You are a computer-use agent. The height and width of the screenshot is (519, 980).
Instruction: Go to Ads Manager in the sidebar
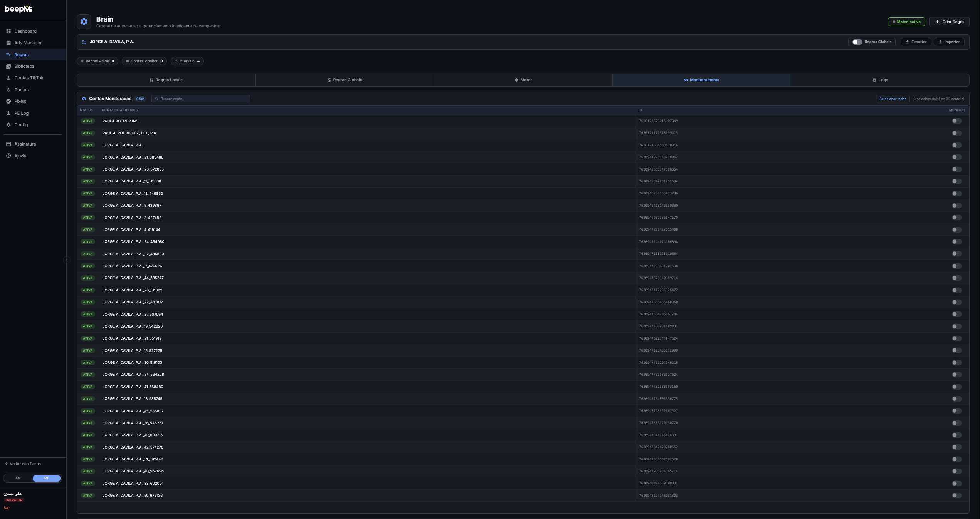click(x=33, y=43)
